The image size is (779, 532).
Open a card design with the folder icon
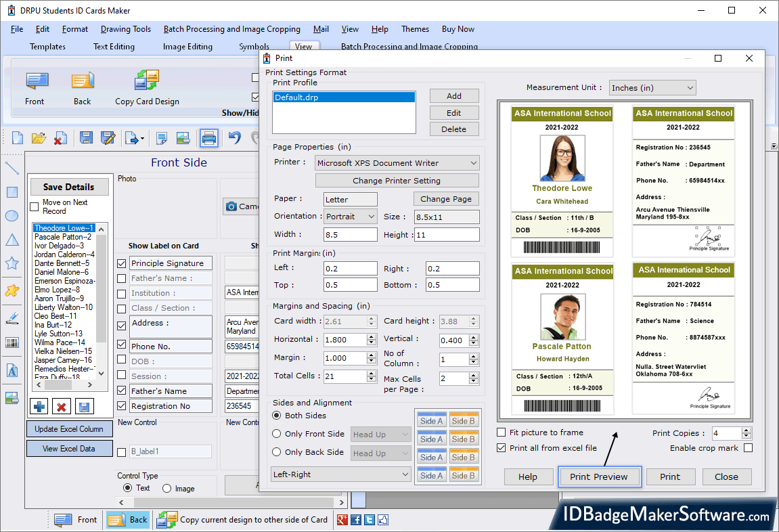pyautogui.click(x=37, y=137)
